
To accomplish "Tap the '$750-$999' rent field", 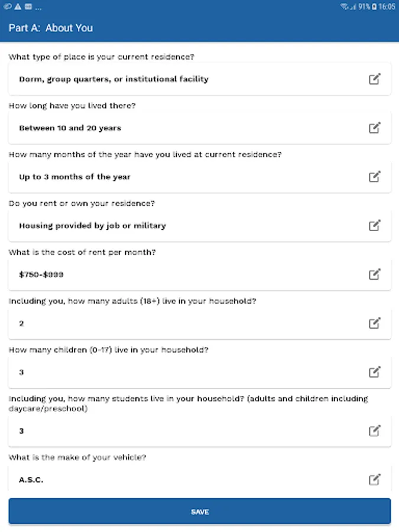I will [177, 274].
